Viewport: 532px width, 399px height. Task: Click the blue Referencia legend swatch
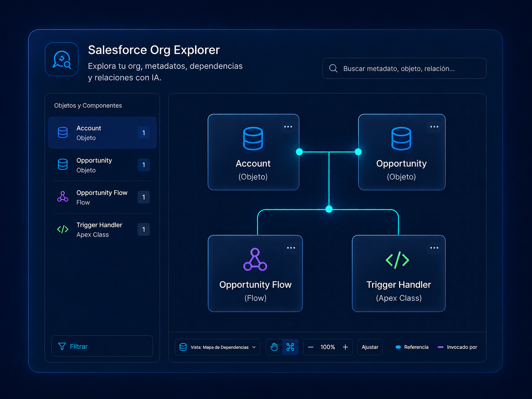point(398,347)
